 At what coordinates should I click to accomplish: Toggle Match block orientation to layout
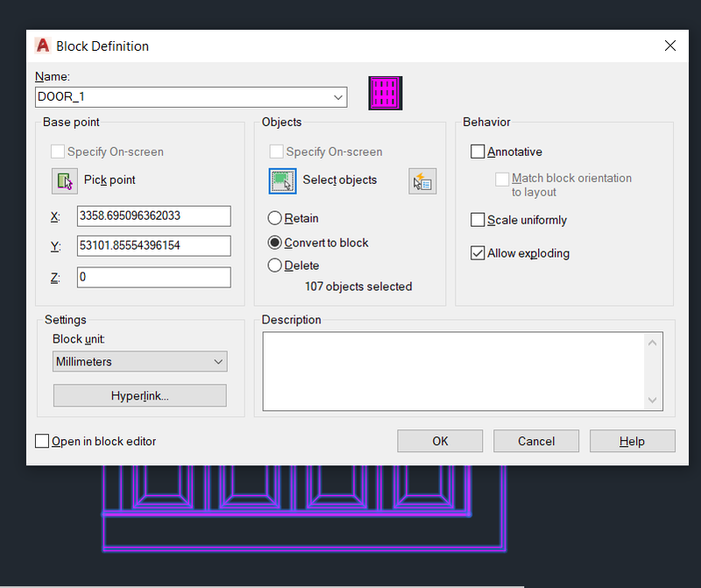[x=502, y=179]
